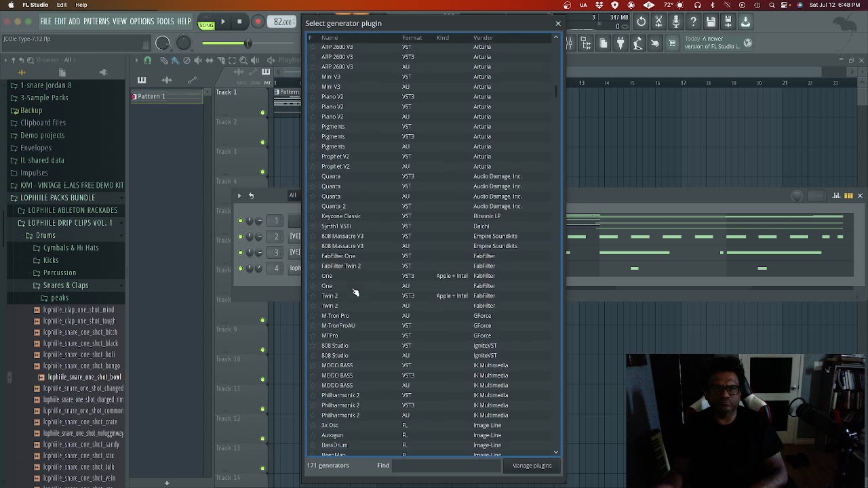Click the audio editor scissors icon
Viewport: 868px width, 488px height.
point(658,22)
